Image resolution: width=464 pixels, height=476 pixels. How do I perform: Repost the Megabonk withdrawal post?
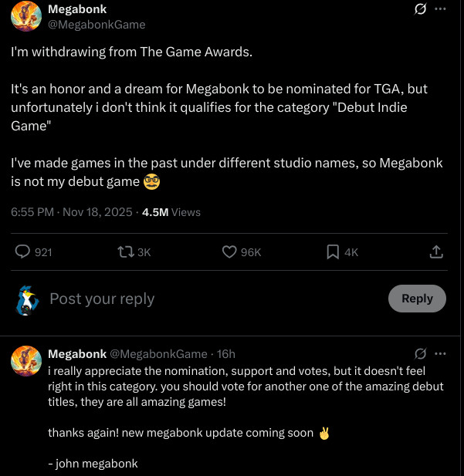(125, 252)
